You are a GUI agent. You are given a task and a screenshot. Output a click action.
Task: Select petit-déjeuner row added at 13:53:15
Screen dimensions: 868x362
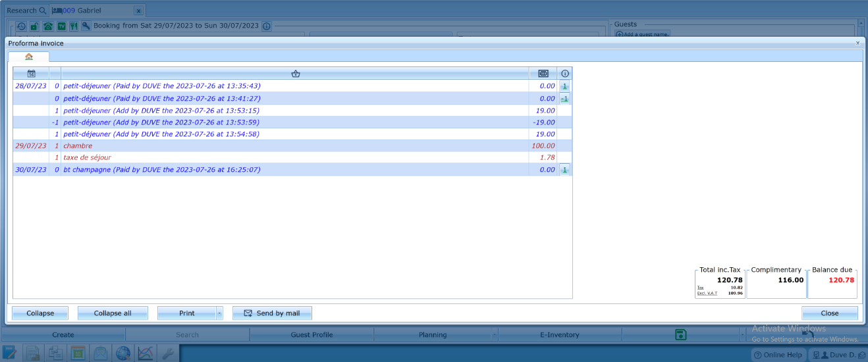292,111
